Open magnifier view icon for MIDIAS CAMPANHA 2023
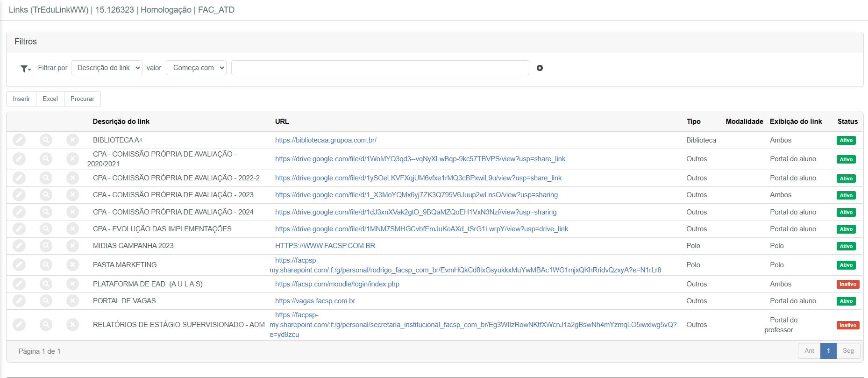 pyautogui.click(x=46, y=246)
